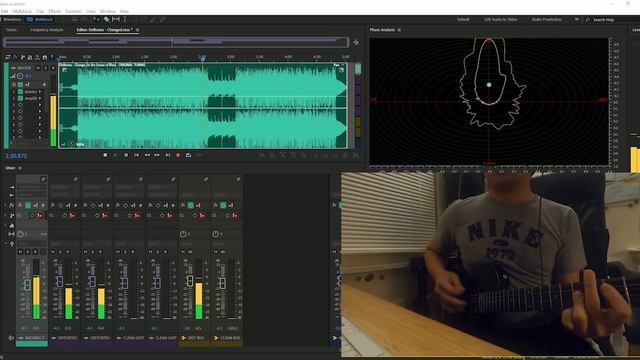This screenshot has height=360, width=640.
Task: Open Amplify effect slot arrow menu
Action: (x=40, y=98)
